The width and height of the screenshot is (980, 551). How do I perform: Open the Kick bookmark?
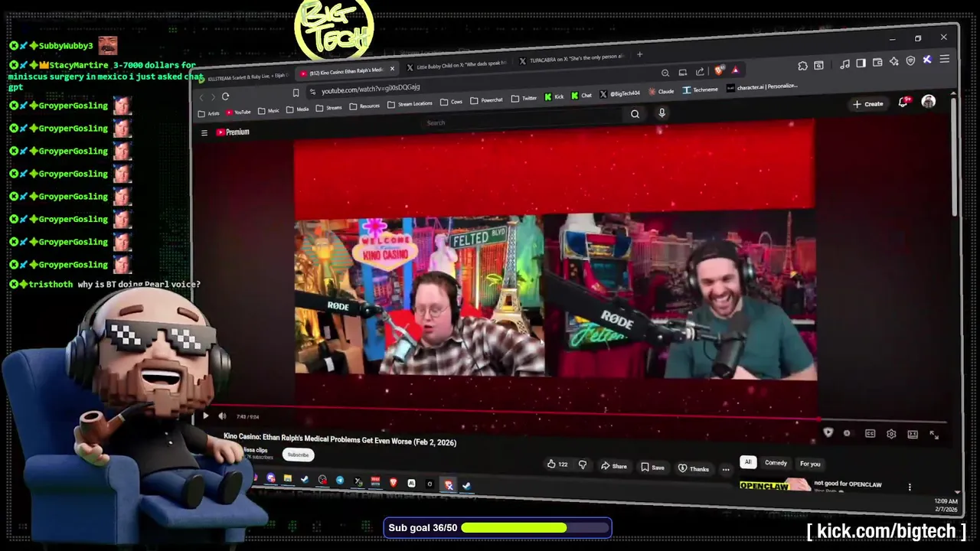[554, 97]
